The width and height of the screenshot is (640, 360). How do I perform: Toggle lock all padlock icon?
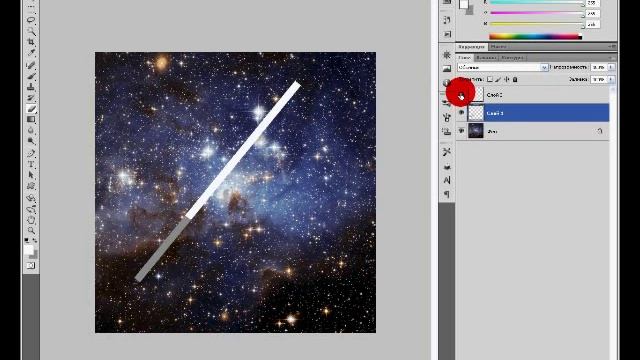click(x=515, y=79)
